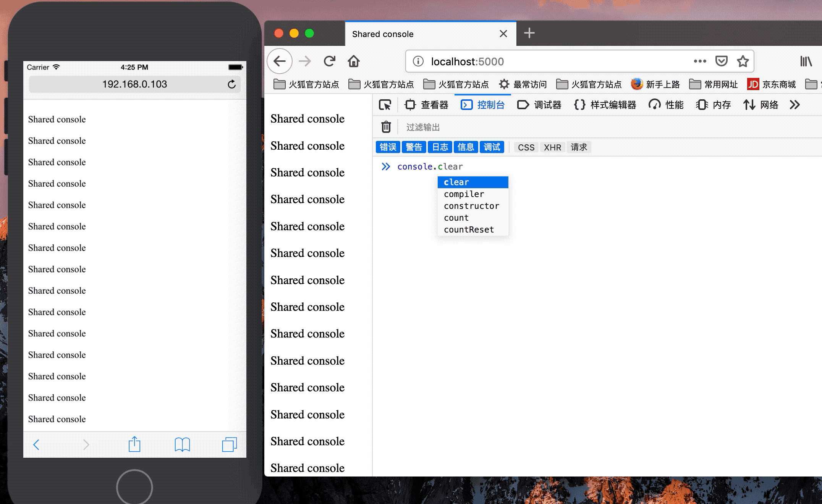Toggle the 警告 warnings filter
This screenshot has height=504, width=822.
pos(414,147)
